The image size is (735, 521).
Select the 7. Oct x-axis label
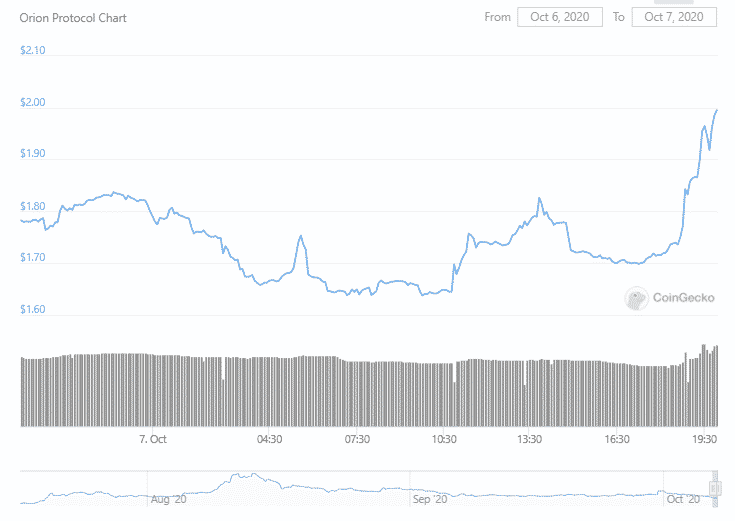(x=152, y=438)
